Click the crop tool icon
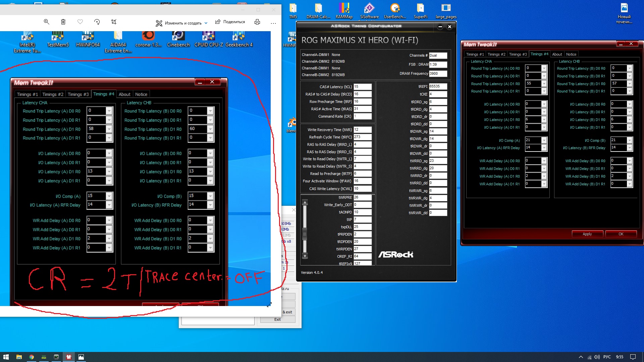Viewport: 644px width, 362px height. pyautogui.click(x=114, y=22)
